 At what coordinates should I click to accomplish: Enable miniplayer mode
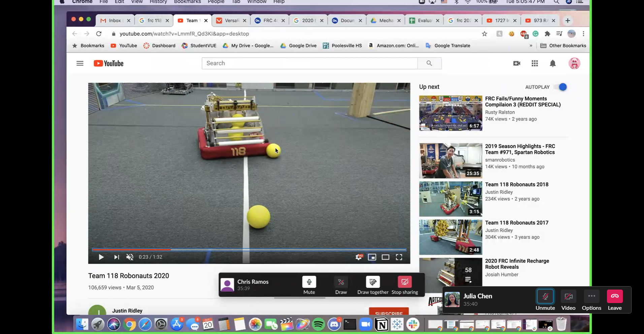pos(372,257)
